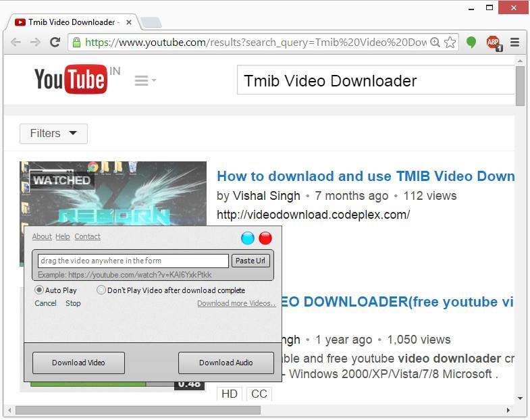Screen dimensions: 530x420
Task: Open the 'DOWNLOADER(free youtube' video title
Action: point(397,302)
